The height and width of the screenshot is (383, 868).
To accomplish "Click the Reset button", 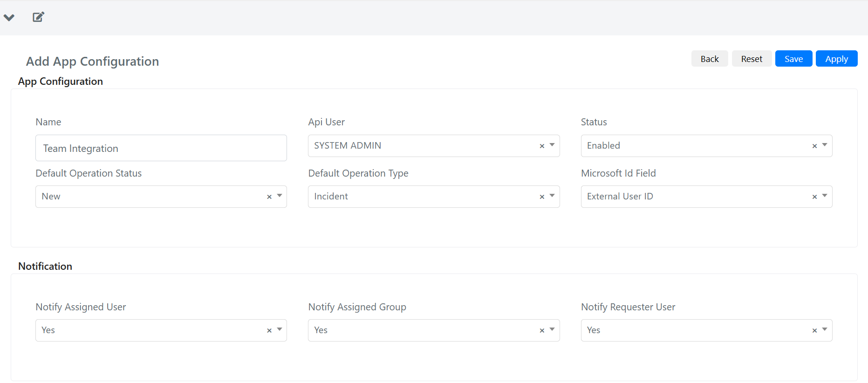I will (752, 59).
